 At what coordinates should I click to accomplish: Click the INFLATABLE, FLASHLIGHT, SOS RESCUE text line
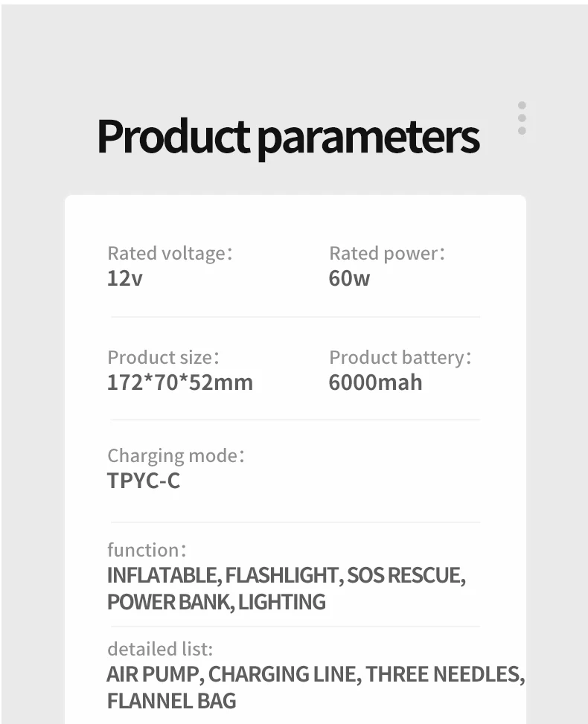coord(287,576)
